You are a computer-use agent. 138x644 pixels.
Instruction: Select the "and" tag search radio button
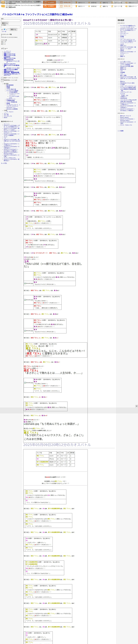point(4,29)
